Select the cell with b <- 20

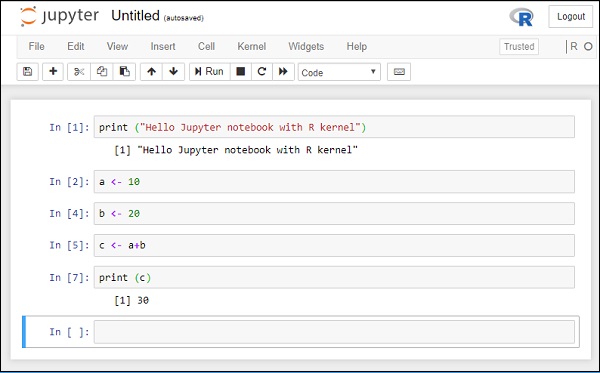pos(334,213)
